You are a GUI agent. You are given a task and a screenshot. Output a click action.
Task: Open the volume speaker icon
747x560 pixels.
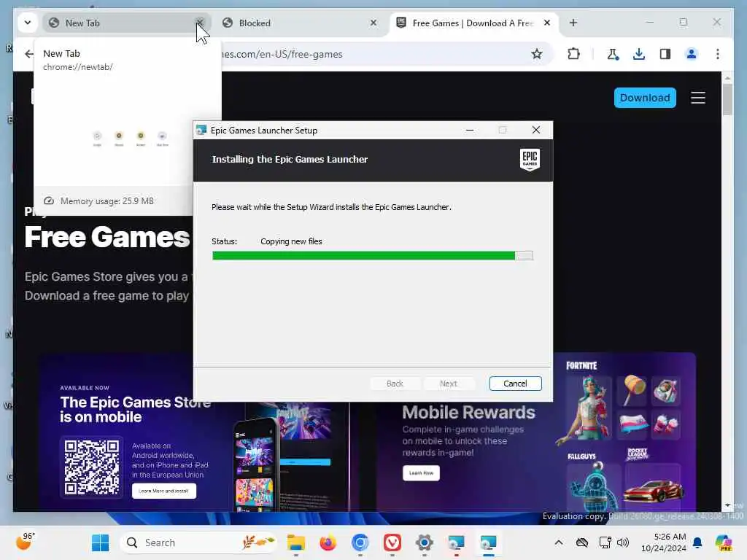(x=623, y=542)
